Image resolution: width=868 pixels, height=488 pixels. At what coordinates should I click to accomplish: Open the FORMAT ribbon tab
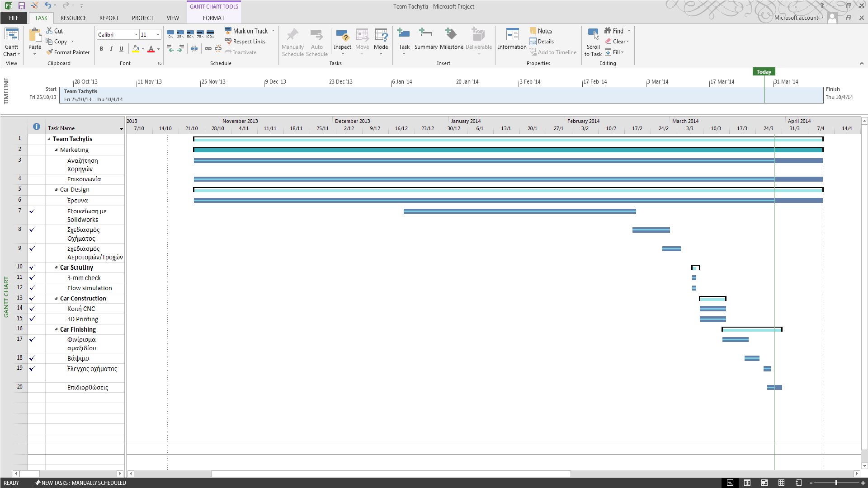pos(213,18)
